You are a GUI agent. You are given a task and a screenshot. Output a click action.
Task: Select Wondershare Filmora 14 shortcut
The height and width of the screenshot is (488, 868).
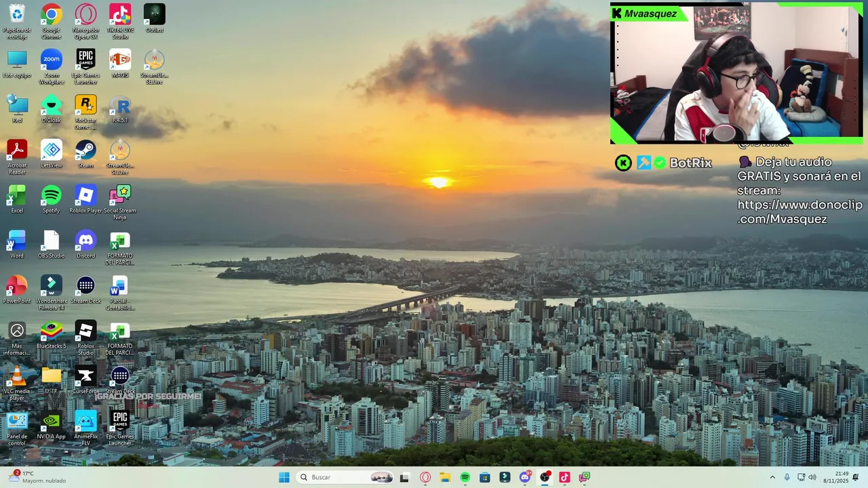pos(52,293)
